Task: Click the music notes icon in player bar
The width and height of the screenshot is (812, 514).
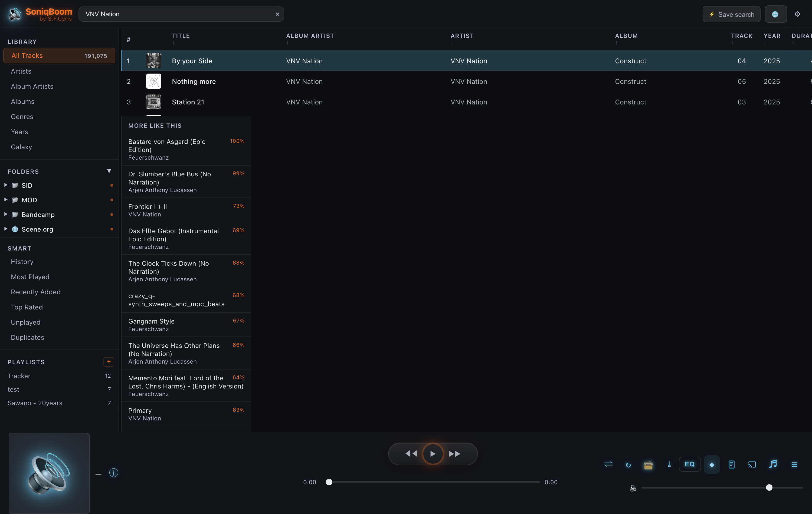Action: tap(773, 464)
